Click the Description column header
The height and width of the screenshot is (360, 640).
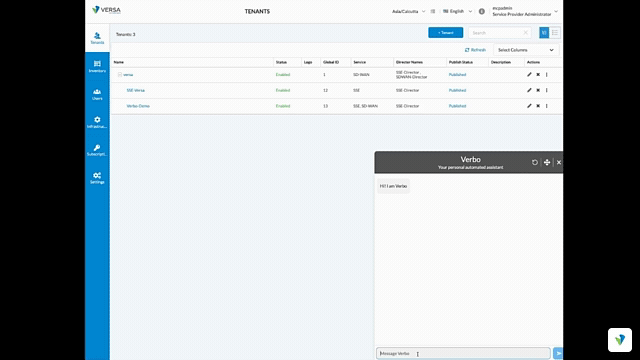[501, 62]
